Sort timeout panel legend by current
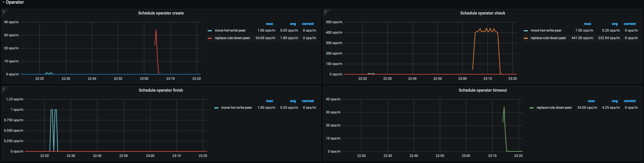Image resolution: width=644 pixels, height=163 pixels. 630,101
